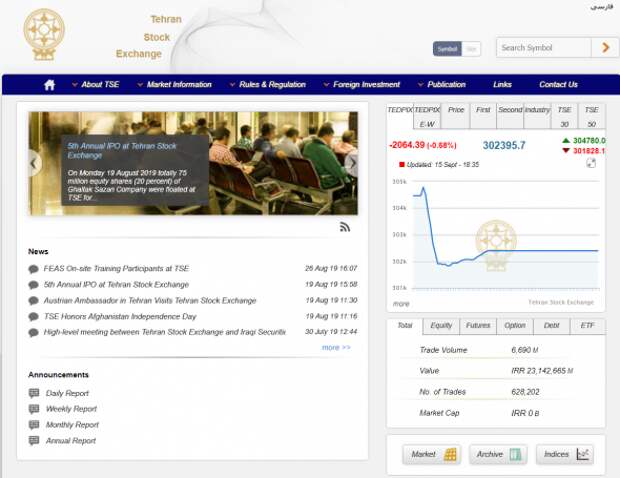Open the RSS feed icon
Screen dimensions: 620x478
tap(345, 227)
